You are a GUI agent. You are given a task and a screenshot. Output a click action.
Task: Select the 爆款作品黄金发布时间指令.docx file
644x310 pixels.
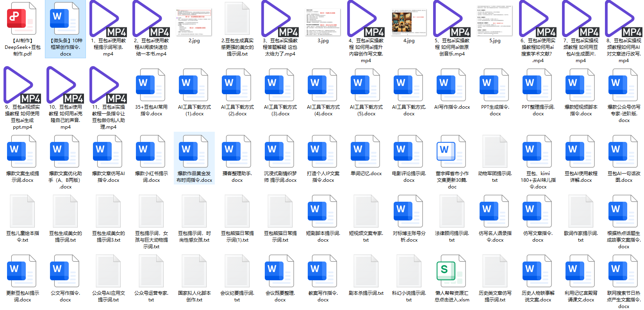[x=194, y=152]
